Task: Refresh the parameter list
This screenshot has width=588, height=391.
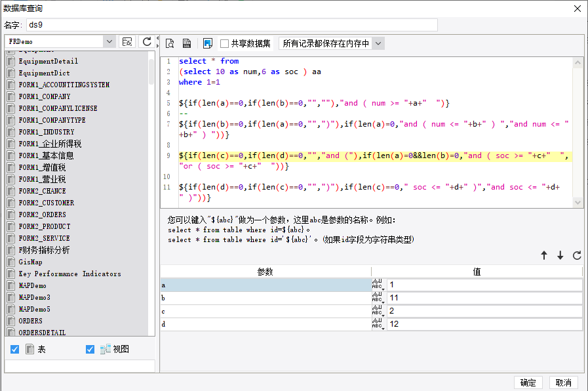Action: 577,256
